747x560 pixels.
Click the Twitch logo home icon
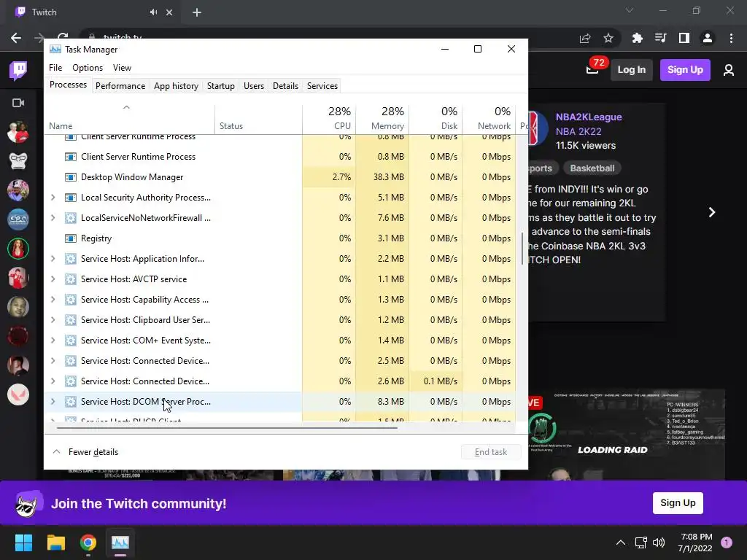[18, 71]
